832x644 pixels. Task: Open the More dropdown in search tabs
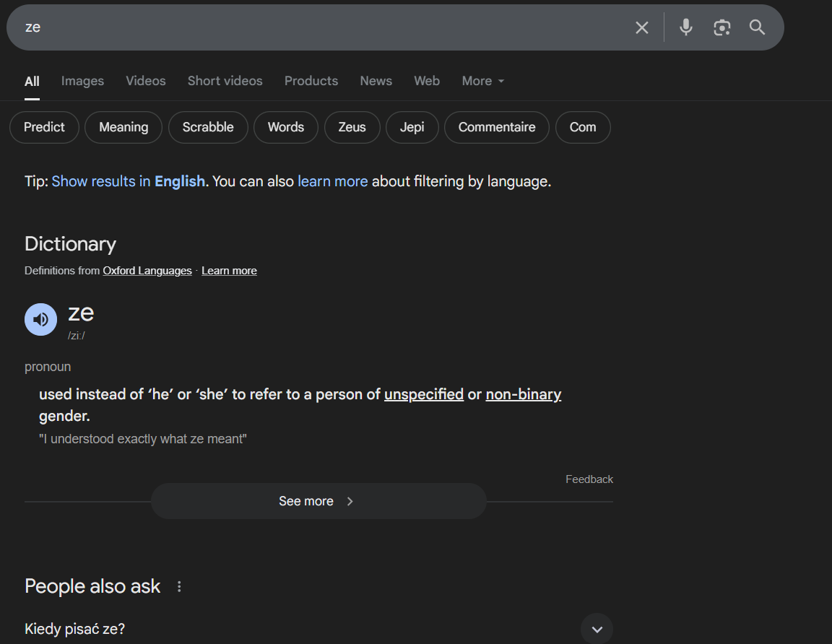click(x=483, y=81)
